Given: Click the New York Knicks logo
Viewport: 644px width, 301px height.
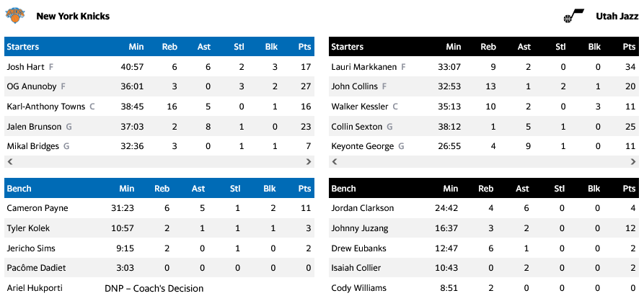Looking at the screenshot, I should click(15, 15).
